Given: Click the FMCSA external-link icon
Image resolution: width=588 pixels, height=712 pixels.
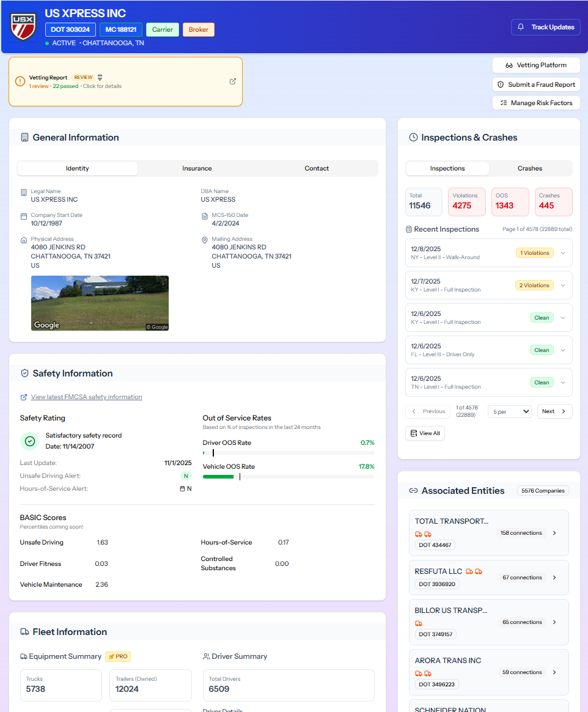Looking at the screenshot, I should pyautogui.click(x=23, y=397).
